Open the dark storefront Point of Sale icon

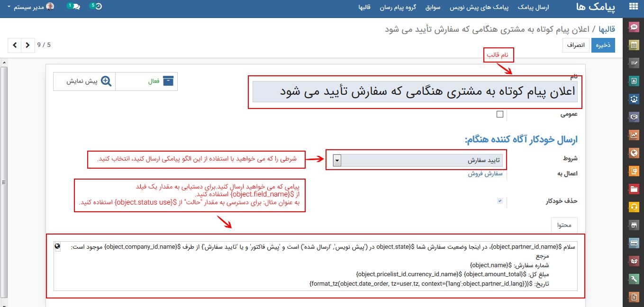tap(634, 225)
